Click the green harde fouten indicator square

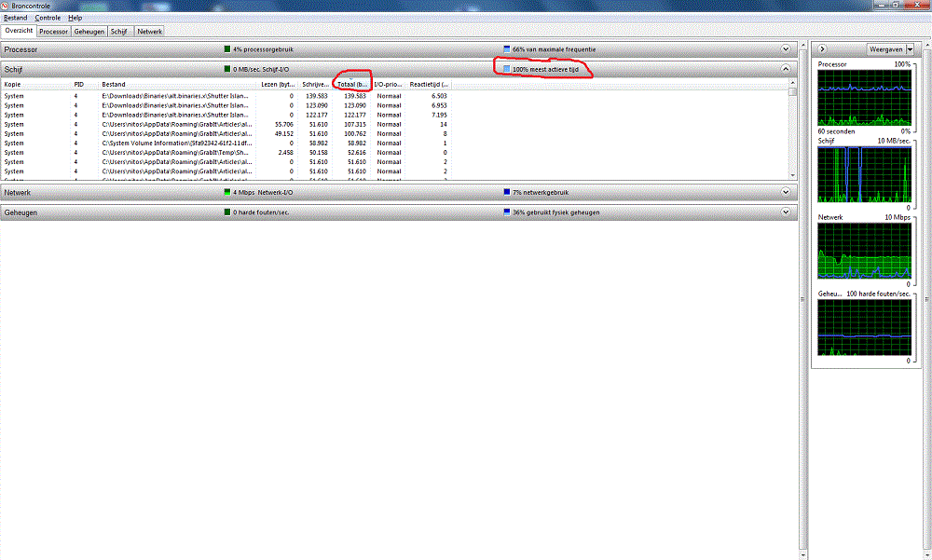click(x=227, y=212)
